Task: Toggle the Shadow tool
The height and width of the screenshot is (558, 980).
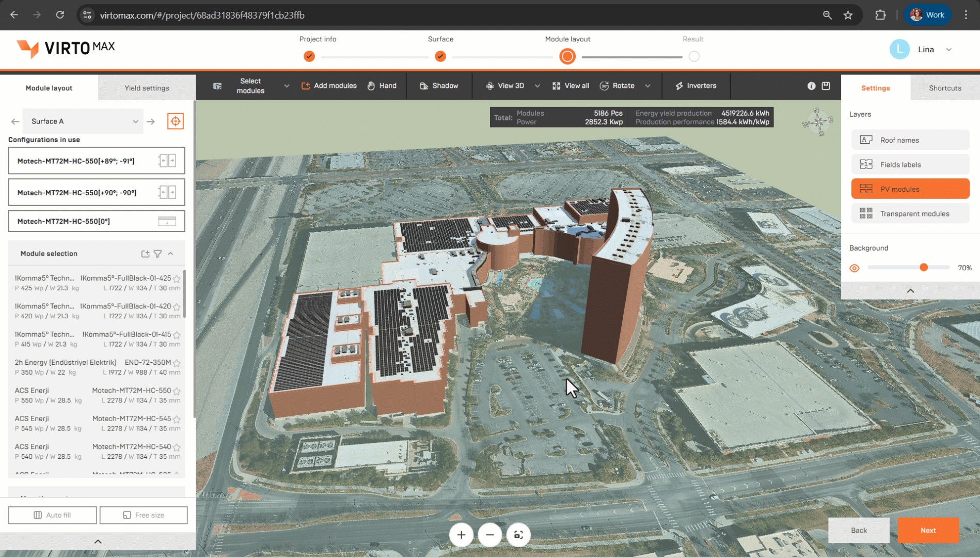Action: point(439,86)
